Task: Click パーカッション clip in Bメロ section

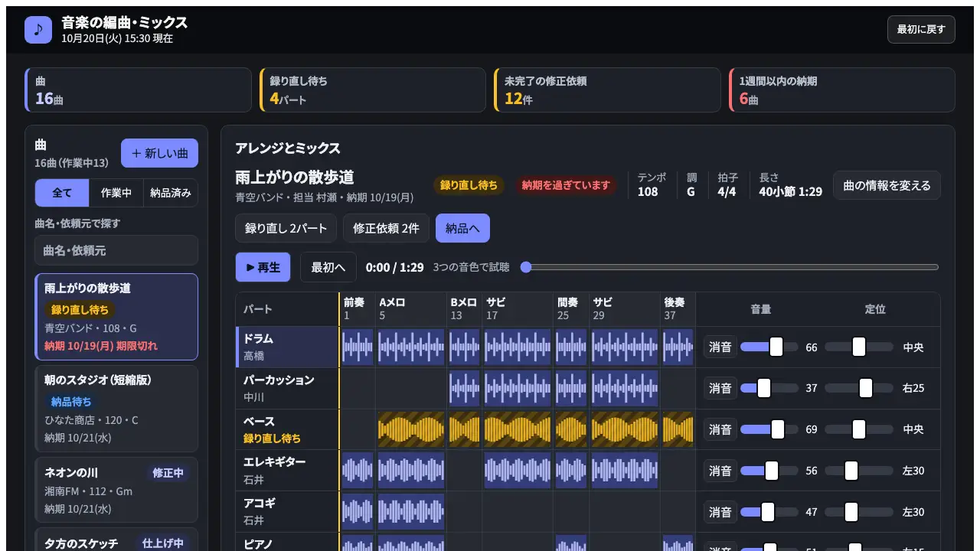Action: (464, 388)
